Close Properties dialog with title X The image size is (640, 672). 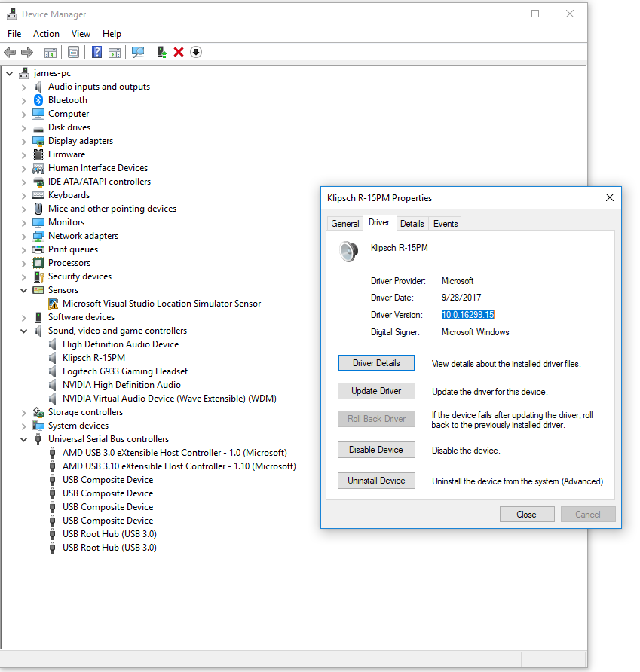pos(610,197)
